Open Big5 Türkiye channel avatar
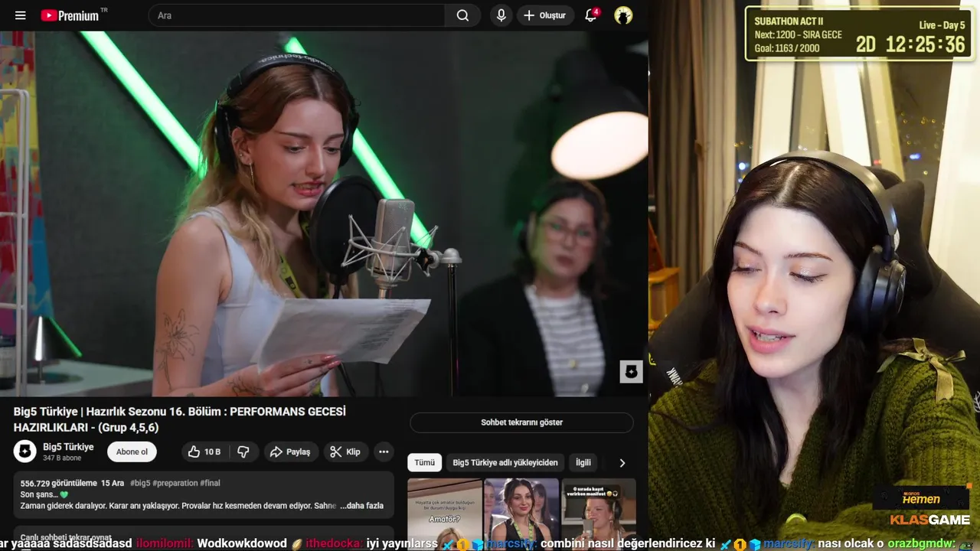Viewport: 980px width, 551px height. pyautogui.click(x=25, y=452)
